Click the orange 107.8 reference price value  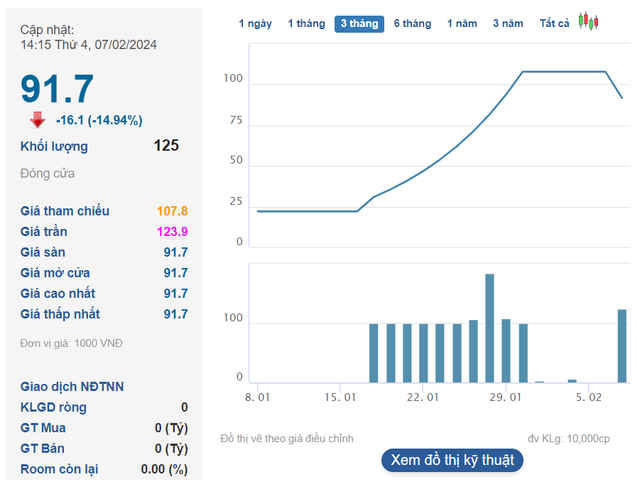[172, 211]
